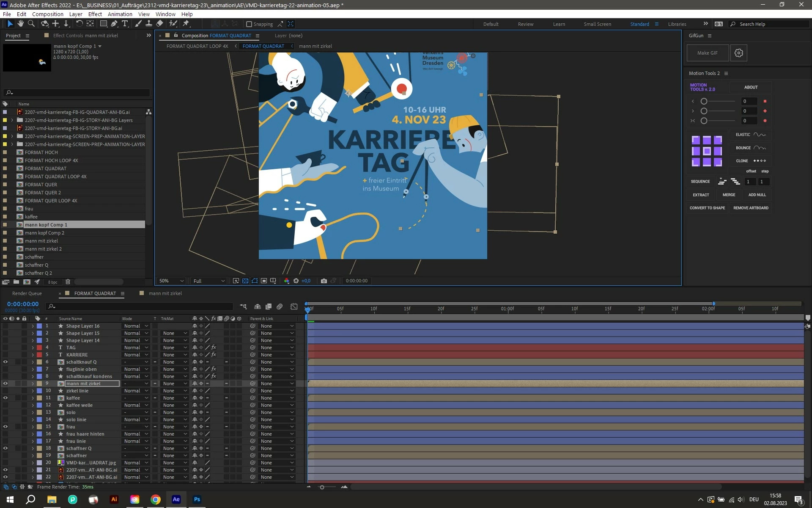Open GifGun settings gear
812x508 pixels.
tap(738, 53)
